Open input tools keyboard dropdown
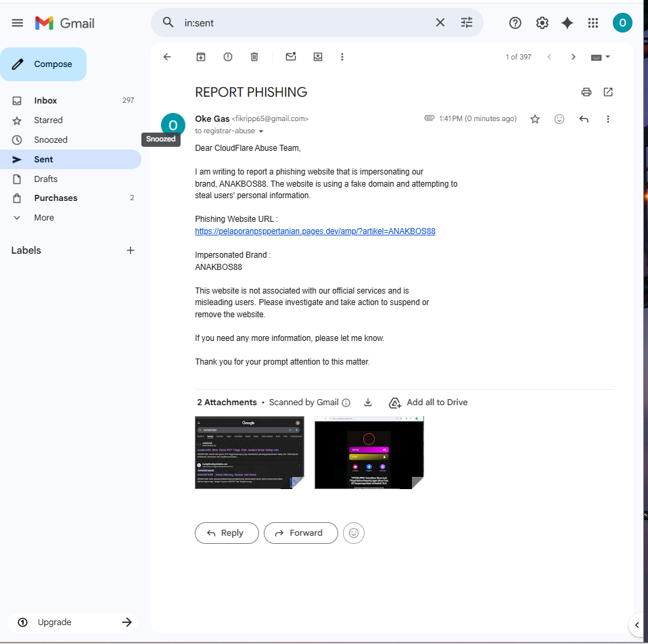Screen dimensions: 648x644 coord(601,57)
